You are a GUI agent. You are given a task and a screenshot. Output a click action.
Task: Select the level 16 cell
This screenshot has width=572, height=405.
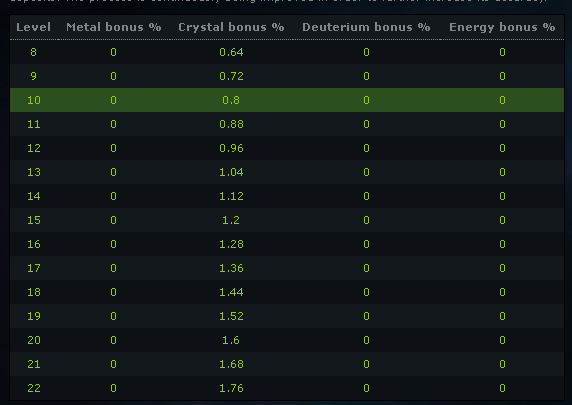34,244
